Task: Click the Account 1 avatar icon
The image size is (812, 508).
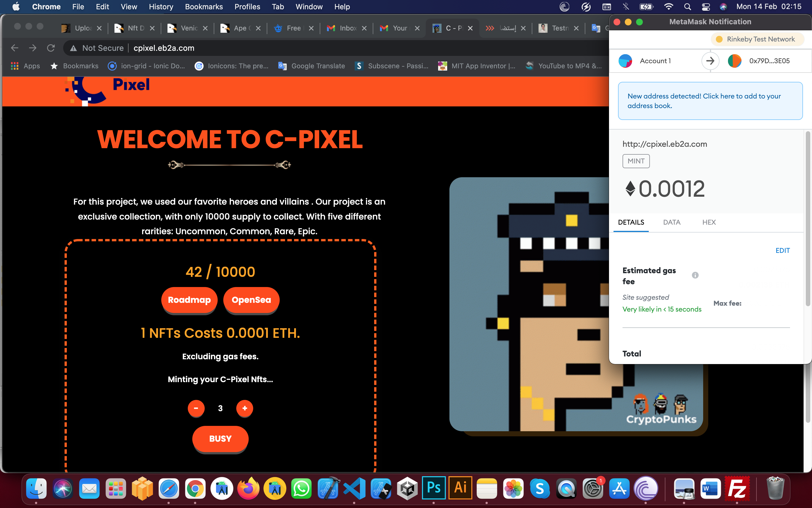Action: click(625, 61)
